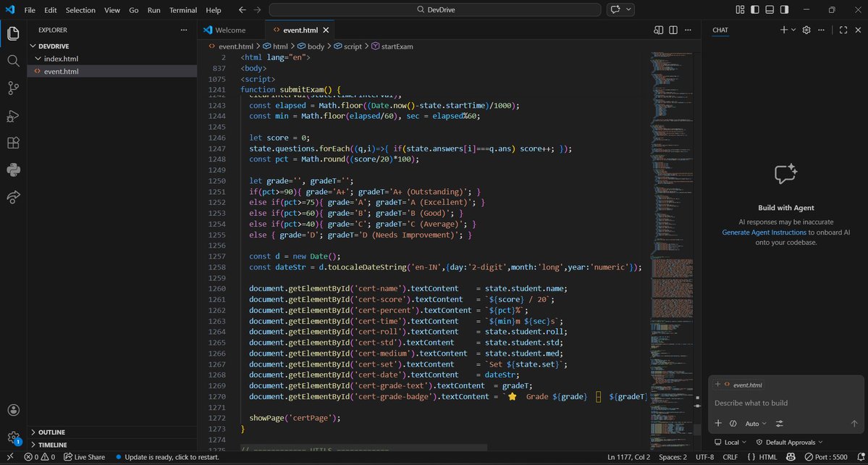
Task: Split the editor to the right
Action: coord(673,30)
